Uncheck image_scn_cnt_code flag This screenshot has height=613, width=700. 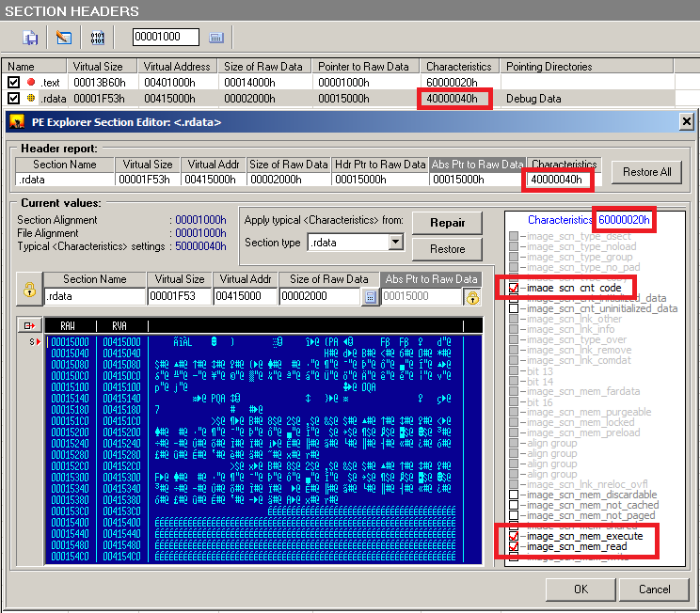tap(514, 288)
